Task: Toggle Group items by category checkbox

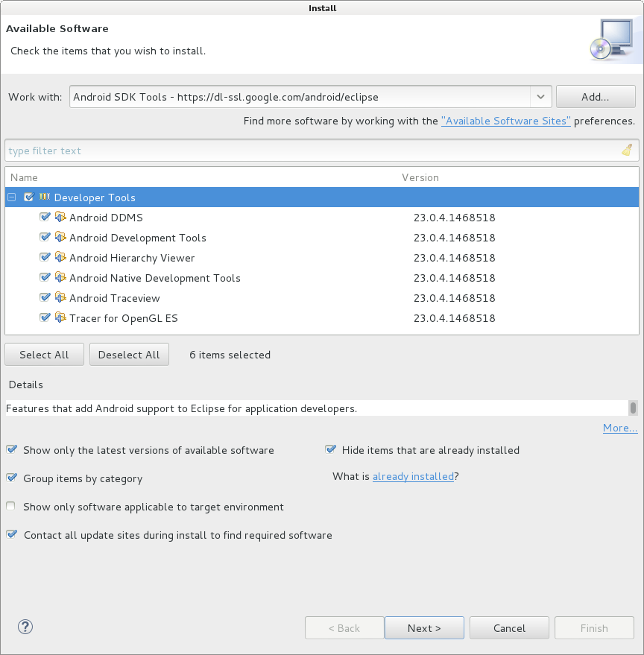Action: pos(12,478)
